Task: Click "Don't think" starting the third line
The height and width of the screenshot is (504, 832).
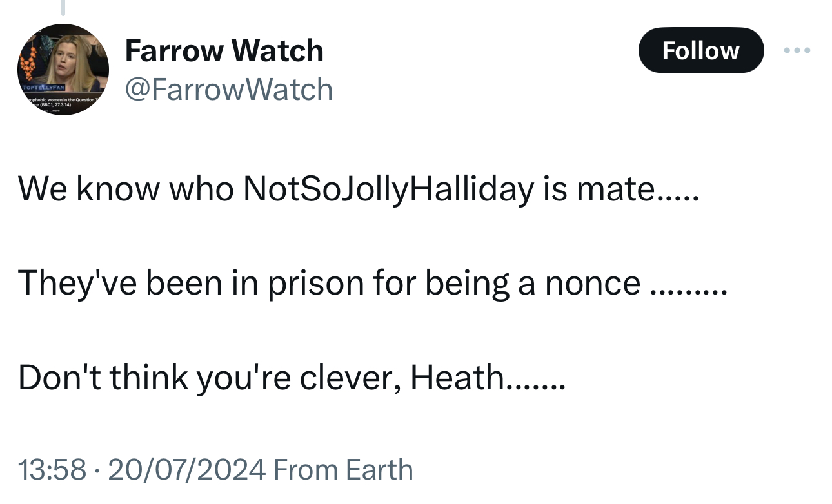Action: (103, 378)
